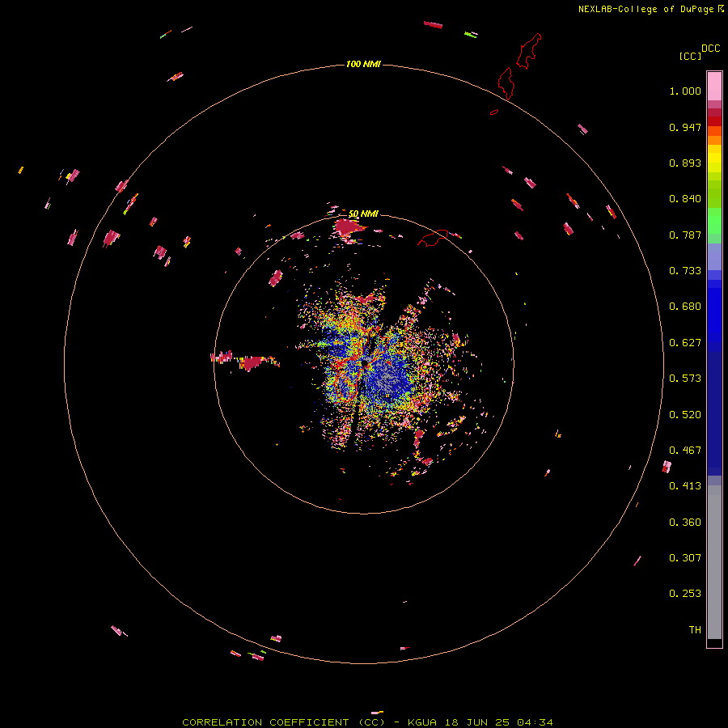Click the 0.413 legend value

click(685, 486)
